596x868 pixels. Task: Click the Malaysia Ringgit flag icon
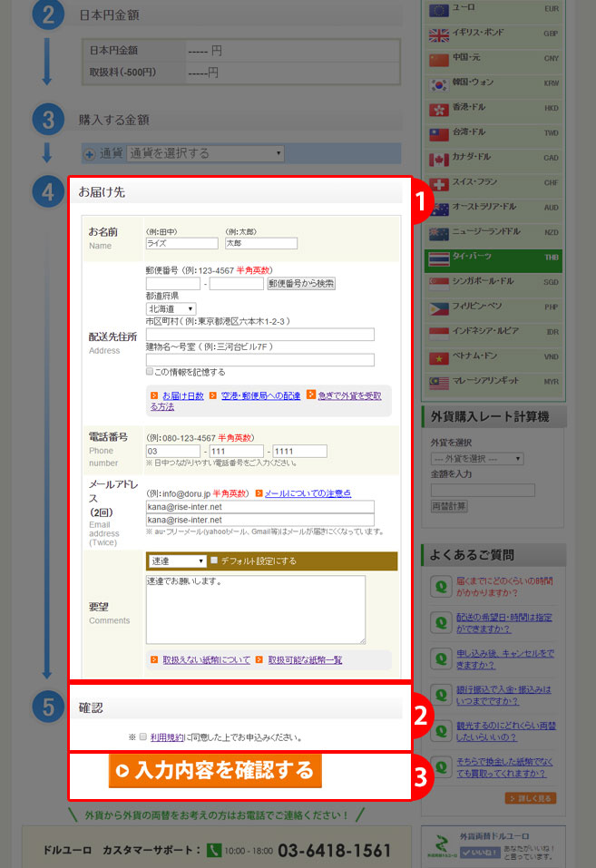coord(439,382)
